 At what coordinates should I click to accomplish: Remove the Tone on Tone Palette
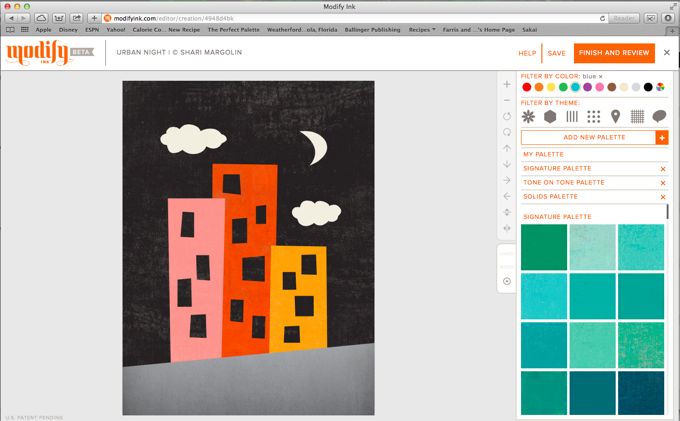tap(663, 183)
